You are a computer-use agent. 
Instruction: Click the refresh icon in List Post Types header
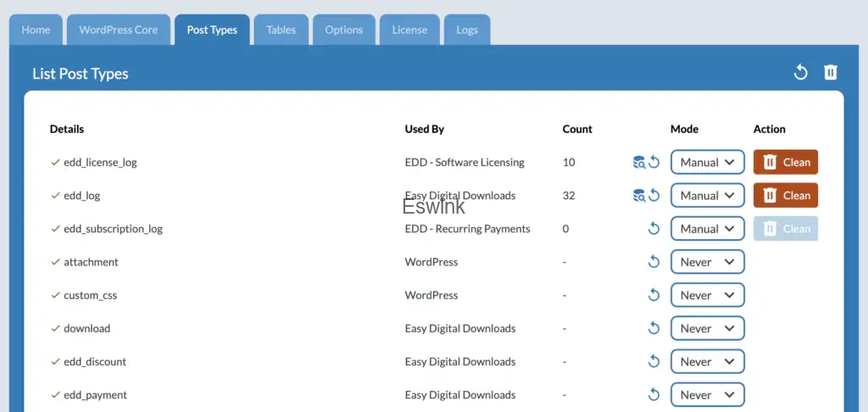point(800,73)
